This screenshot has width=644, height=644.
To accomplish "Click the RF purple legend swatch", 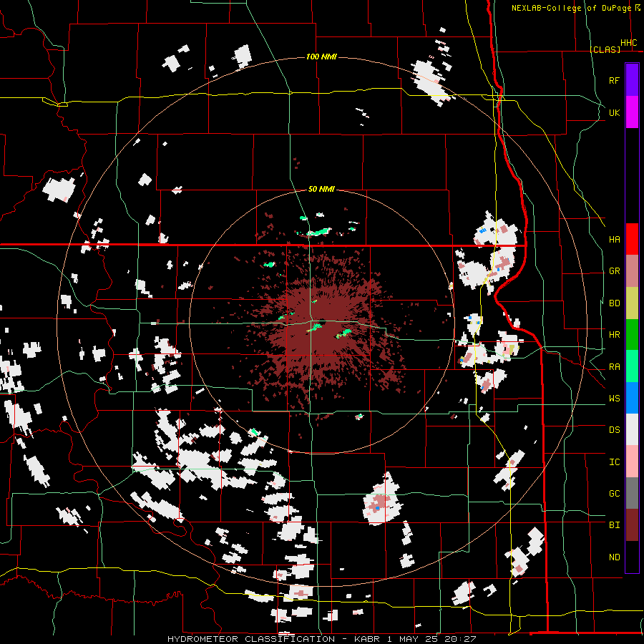I will (x=632, y=79).
